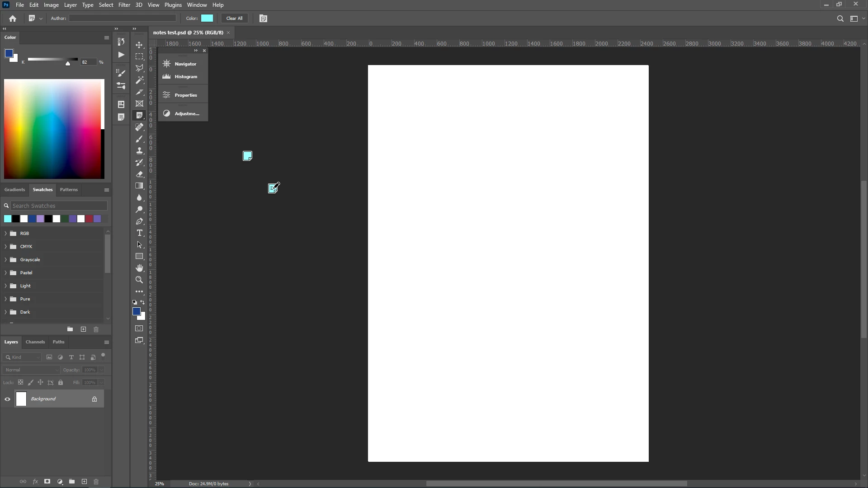Open the layer blend mode Normal dropdown
The height and width of the screenshot is (488, 868).
[x=31, y=370]
